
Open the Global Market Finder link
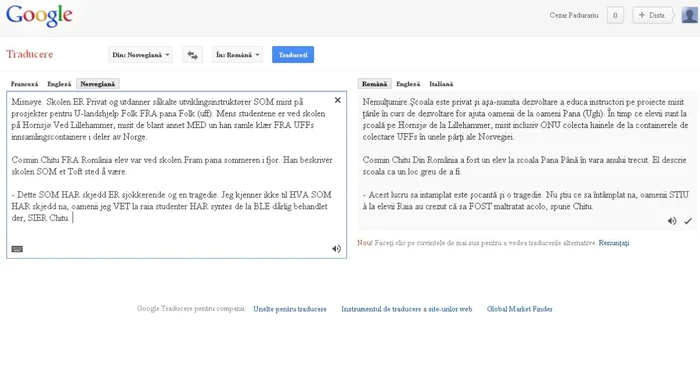520,309
